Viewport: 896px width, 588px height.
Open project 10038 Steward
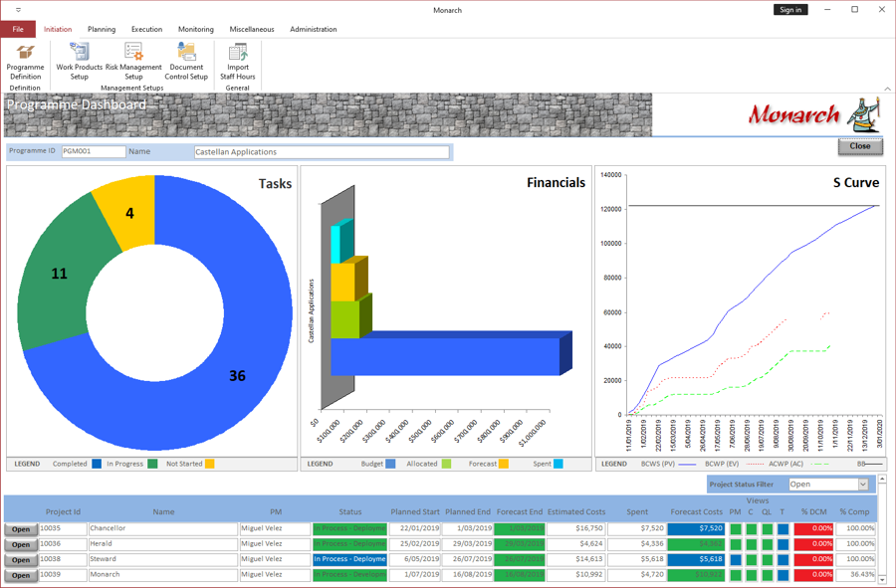click(21, 560)
